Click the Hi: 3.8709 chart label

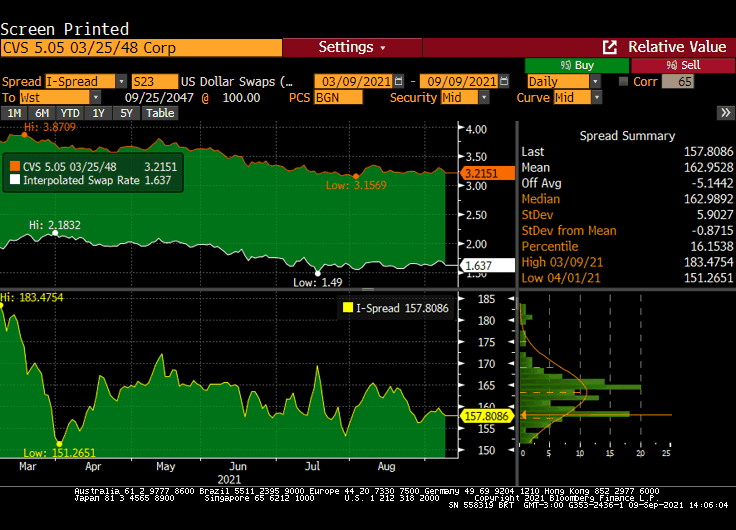click(50, 127)
